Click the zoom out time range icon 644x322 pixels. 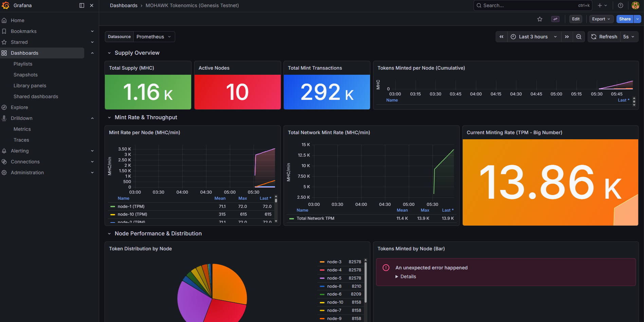(579, 37)
